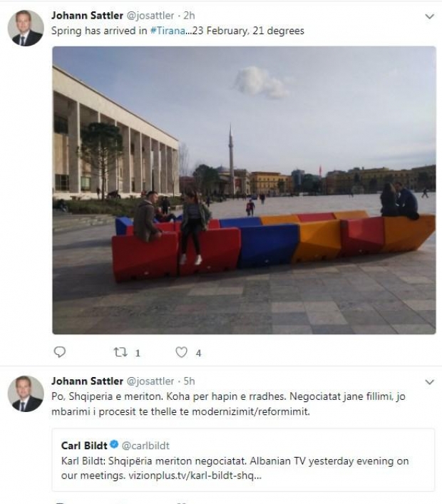Expand second tweet's options chevron
The width and height of the screenshot is (442, 504).
pos(429,381)
